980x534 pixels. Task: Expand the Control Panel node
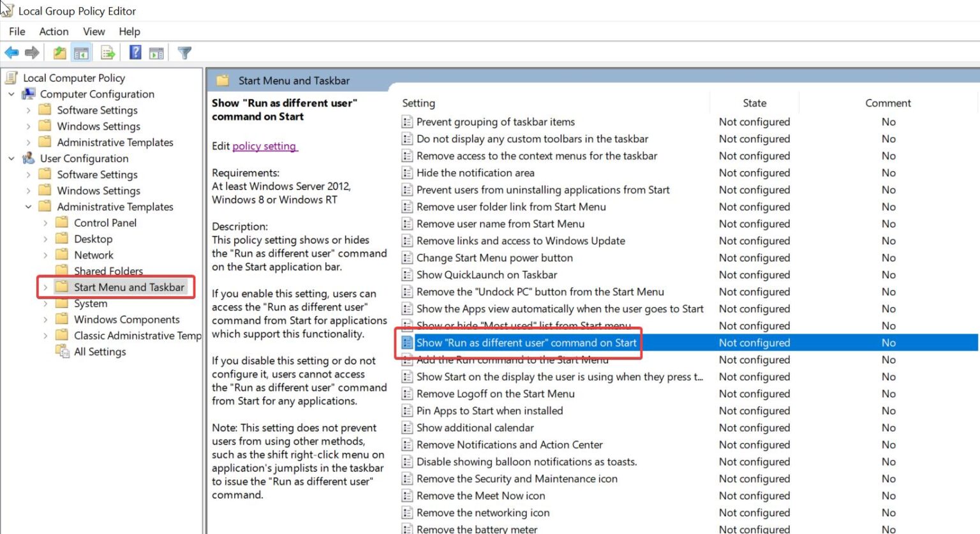tap(45, 222)
